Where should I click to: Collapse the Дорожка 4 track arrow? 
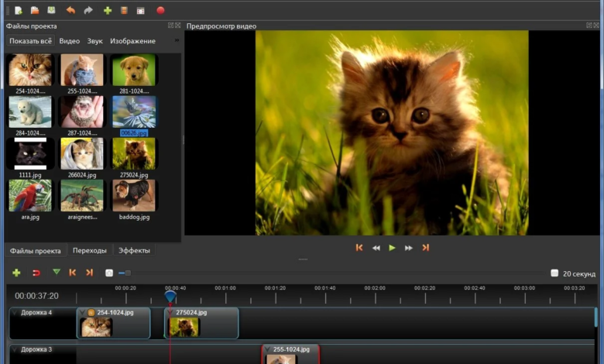15,312
